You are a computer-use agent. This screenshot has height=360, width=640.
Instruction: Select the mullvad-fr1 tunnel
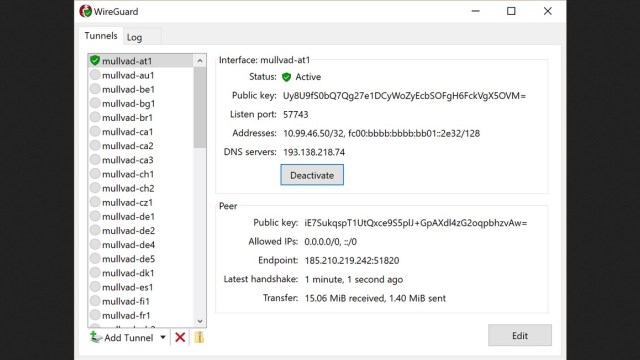coord(141,315)
